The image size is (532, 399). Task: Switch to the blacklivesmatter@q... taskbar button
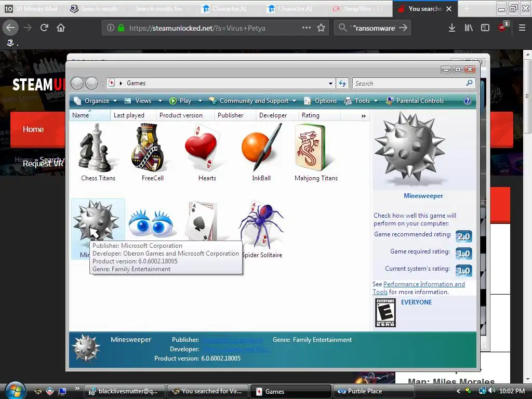pos(124,391)
